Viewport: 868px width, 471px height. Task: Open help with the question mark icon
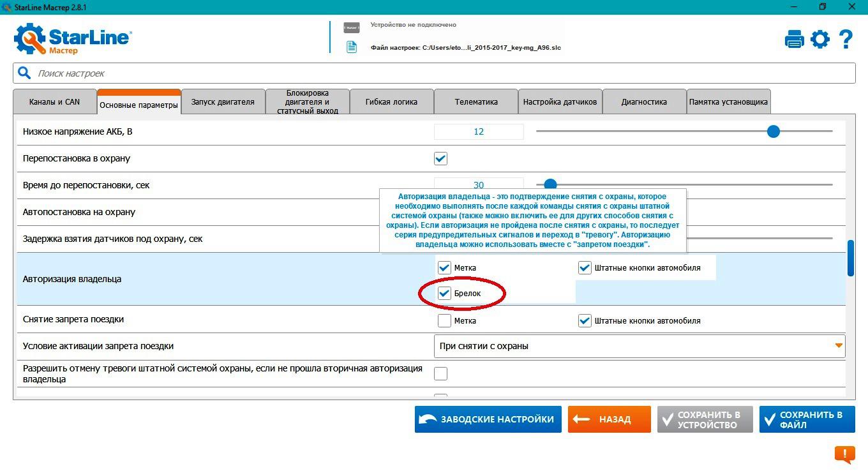[x=846, y=40]
